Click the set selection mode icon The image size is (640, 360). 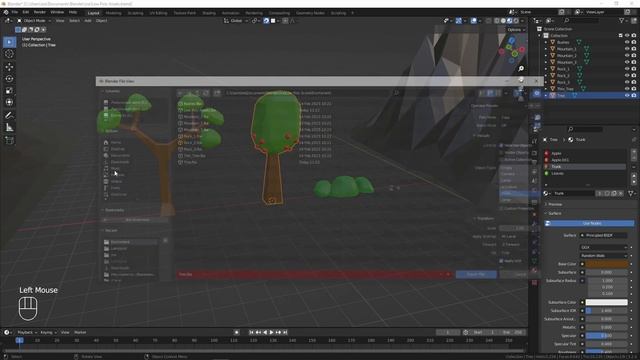[18, 29]
